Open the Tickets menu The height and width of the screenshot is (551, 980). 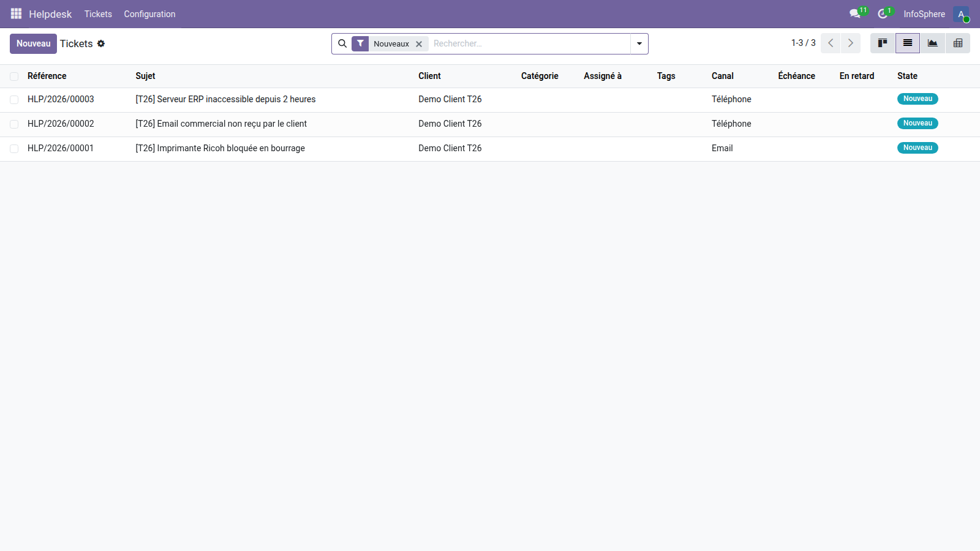pos(98,13)
